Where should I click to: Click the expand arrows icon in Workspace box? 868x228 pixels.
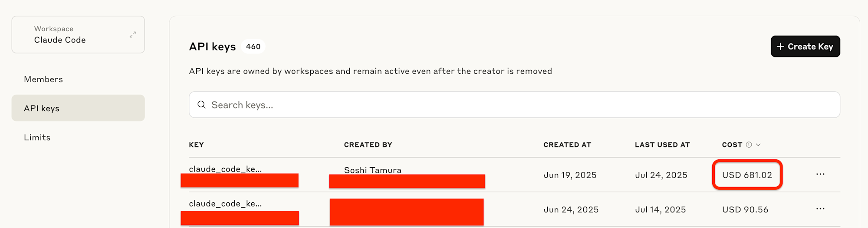click(133, 35)
